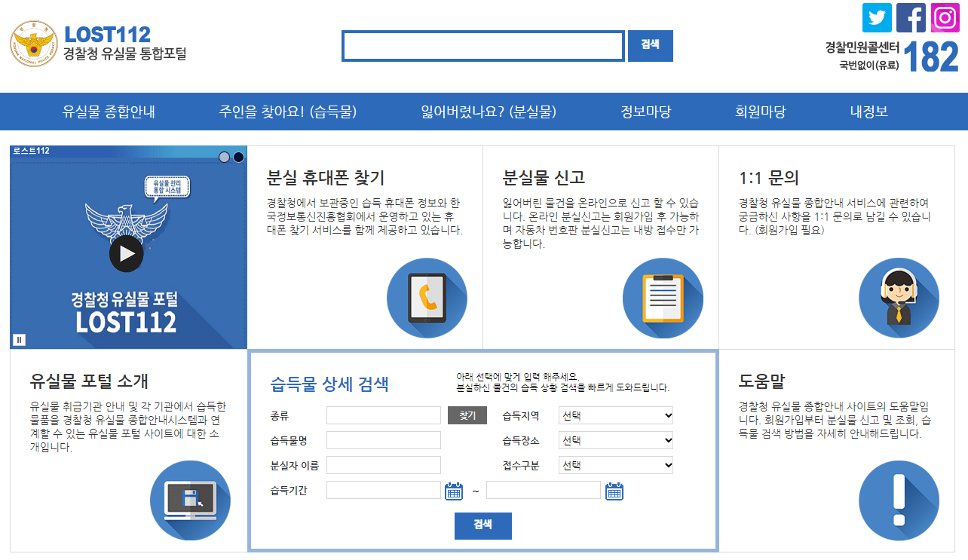Image resolution: width=968 pixels, height=560 pixels.
Task: Open 내정보 menu
Action: (868, 112)
